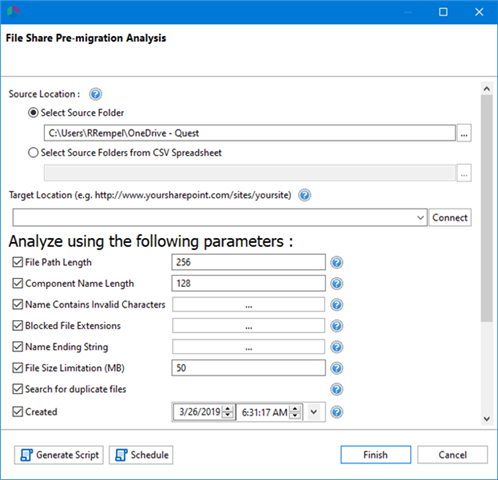Disable Search for duplicate files checkbox
Screen dimensions: 498x480
(17, 389)
